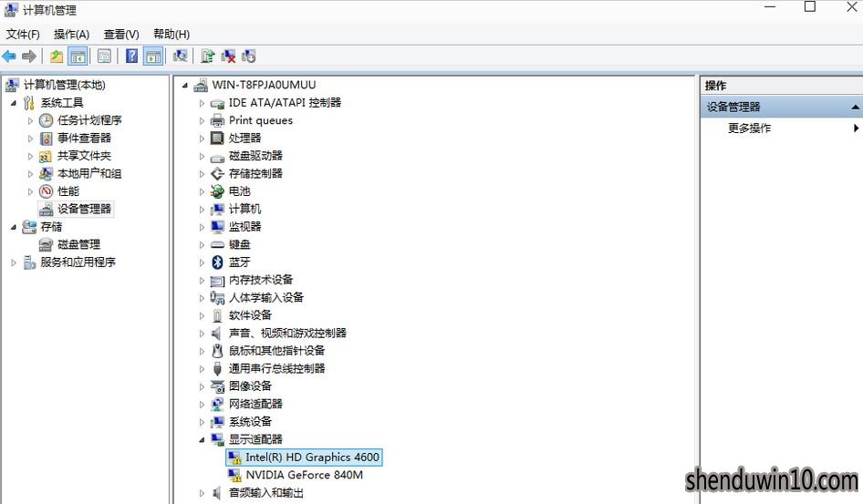Open the 操作(A) menu

point(71,34)
